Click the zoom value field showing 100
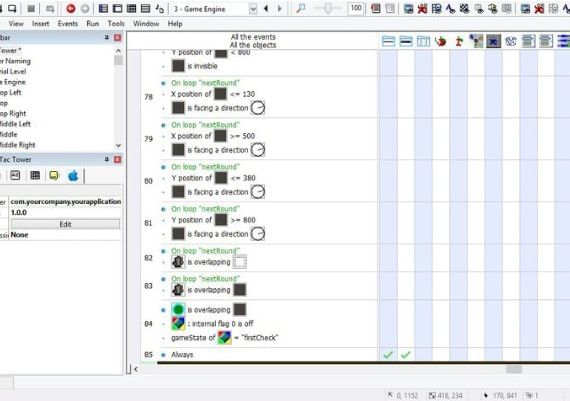This screenshot has width=570, height=401. (356, 8)
